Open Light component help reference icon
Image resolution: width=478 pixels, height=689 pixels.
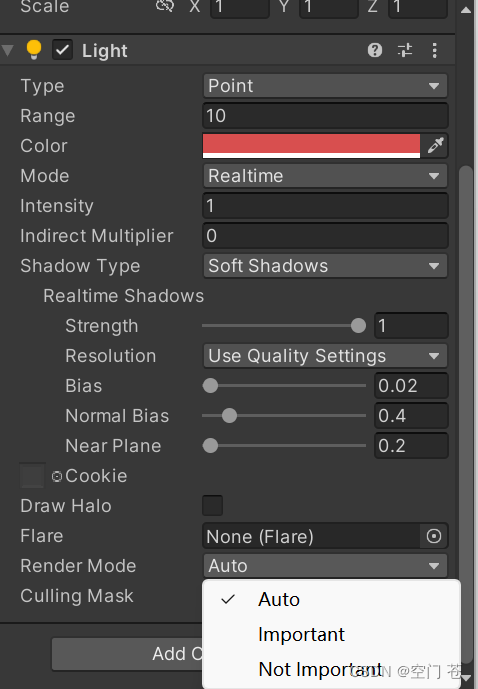click(x=375, y=51)
